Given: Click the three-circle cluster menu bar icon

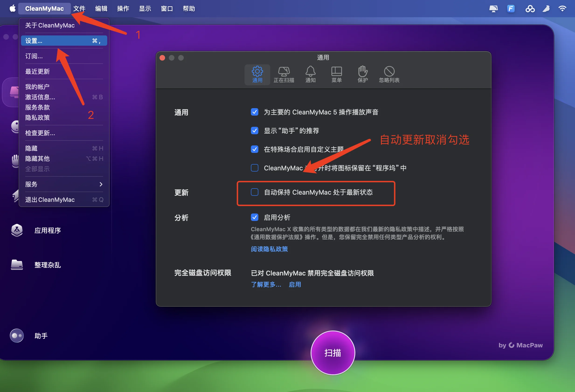Looking at the screenshot, I should click(x=530, y=9).
